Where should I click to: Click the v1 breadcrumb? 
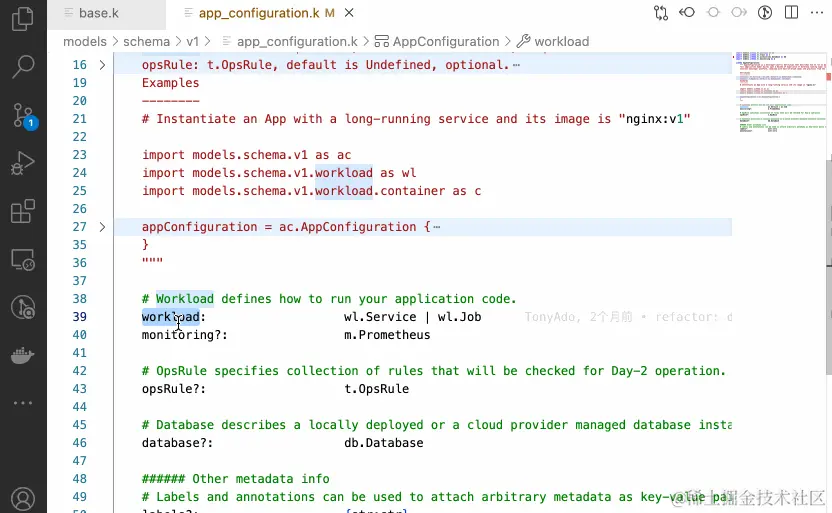click(x=192, y=41)
